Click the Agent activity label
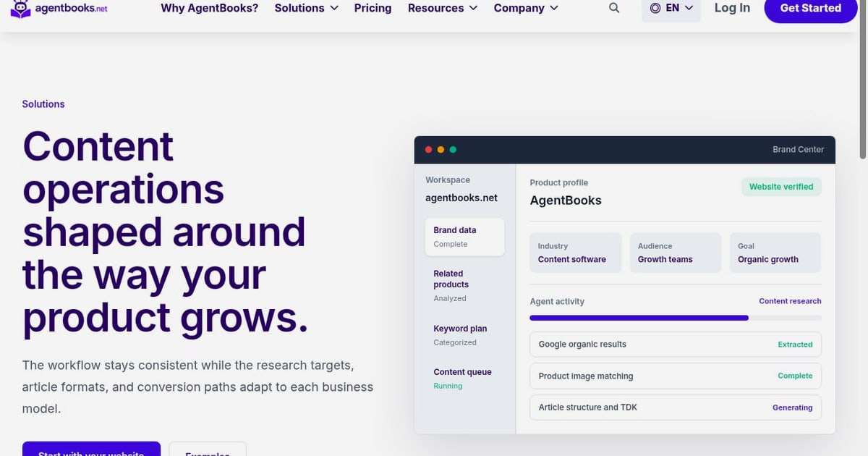 tap(557, 302)
